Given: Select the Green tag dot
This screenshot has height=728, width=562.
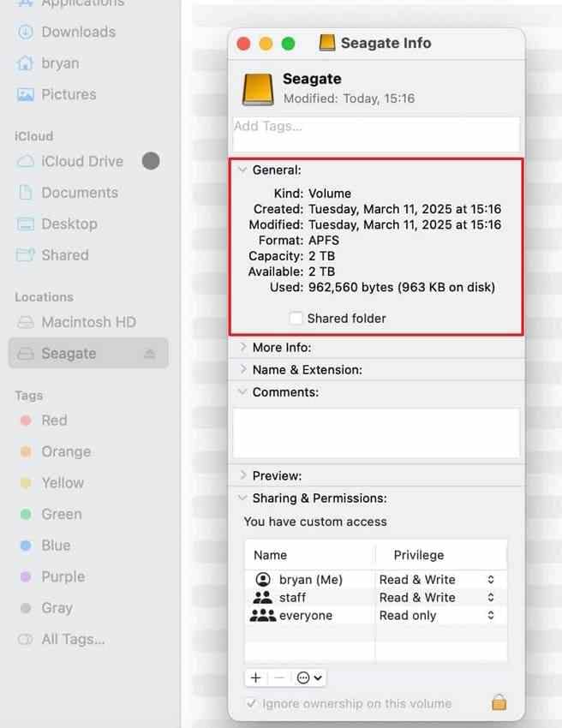Looking at the screenshot, I should pyautogui.click(x=26, y=514).
